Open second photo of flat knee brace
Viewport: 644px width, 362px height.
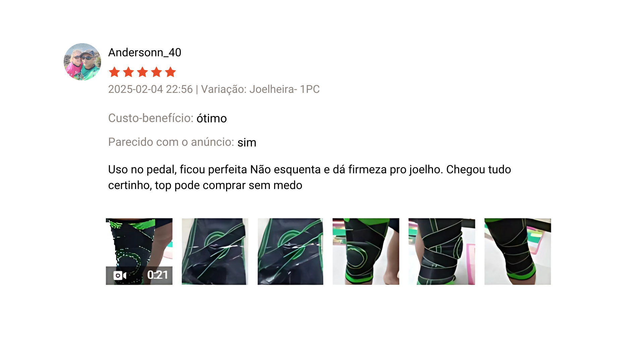(x=215, y=251)
